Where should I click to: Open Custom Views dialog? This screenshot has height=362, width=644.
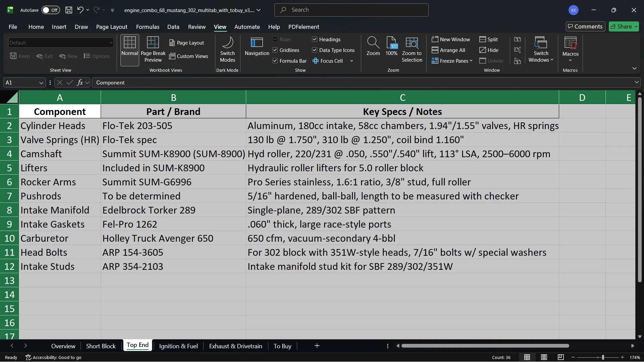(189, 56)
